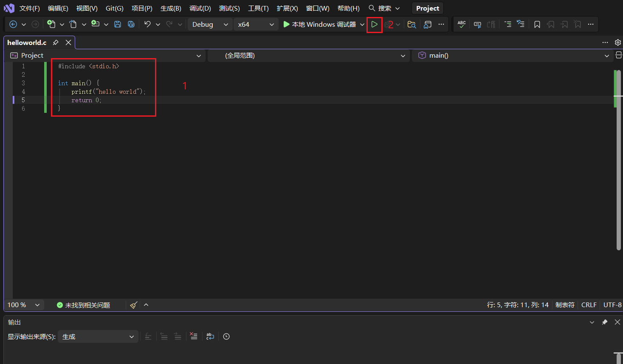The width and height of the screenshot is (623, 364).
Task: Toggle word wrap in output panel
Action: [210, 336]
